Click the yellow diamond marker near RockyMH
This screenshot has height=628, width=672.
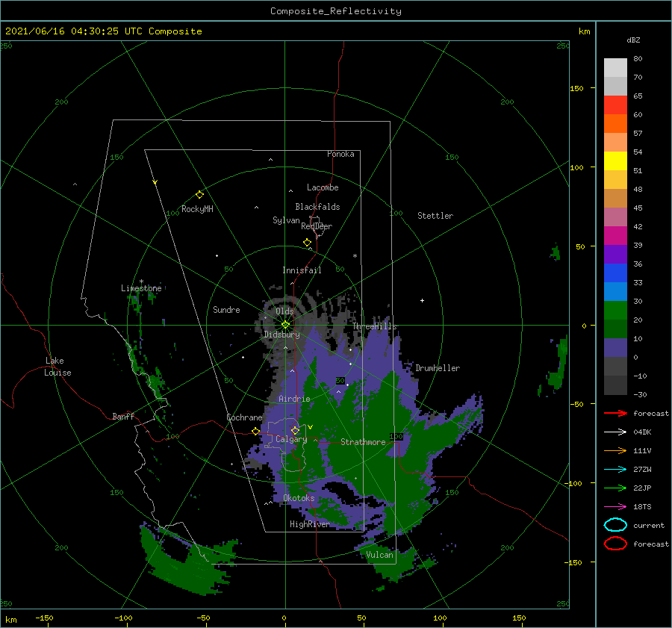pyautogui.click(x=199, y=195)
